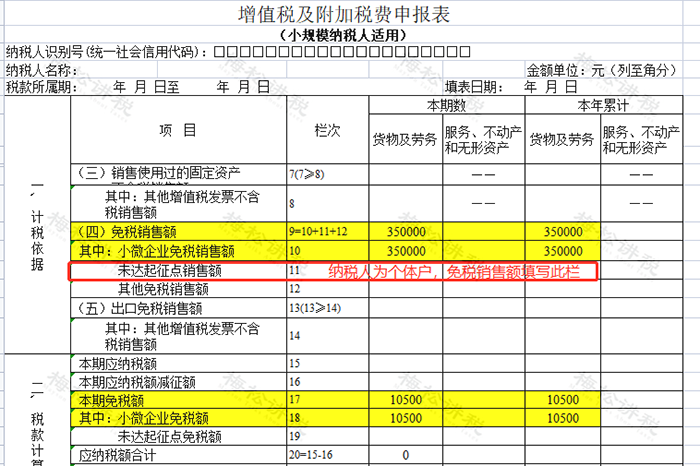
Task: Click the 纳税人名称 label cell
Action: coord(42,70)
